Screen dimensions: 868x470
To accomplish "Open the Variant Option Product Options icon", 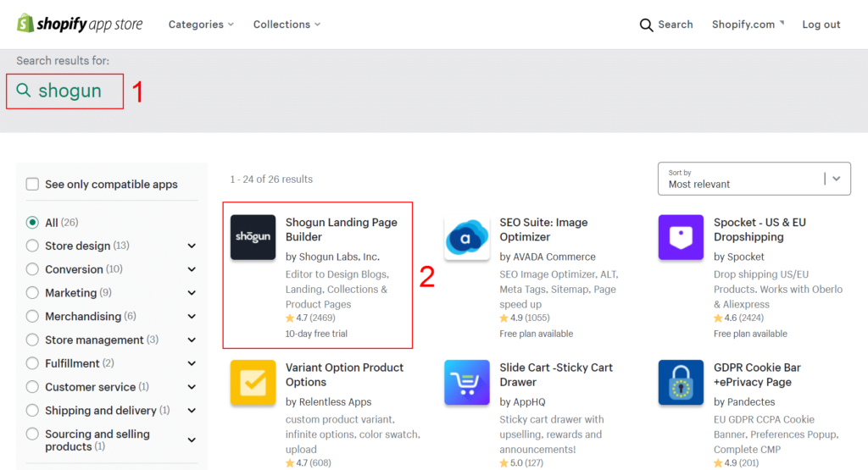I will pos(253,383).
